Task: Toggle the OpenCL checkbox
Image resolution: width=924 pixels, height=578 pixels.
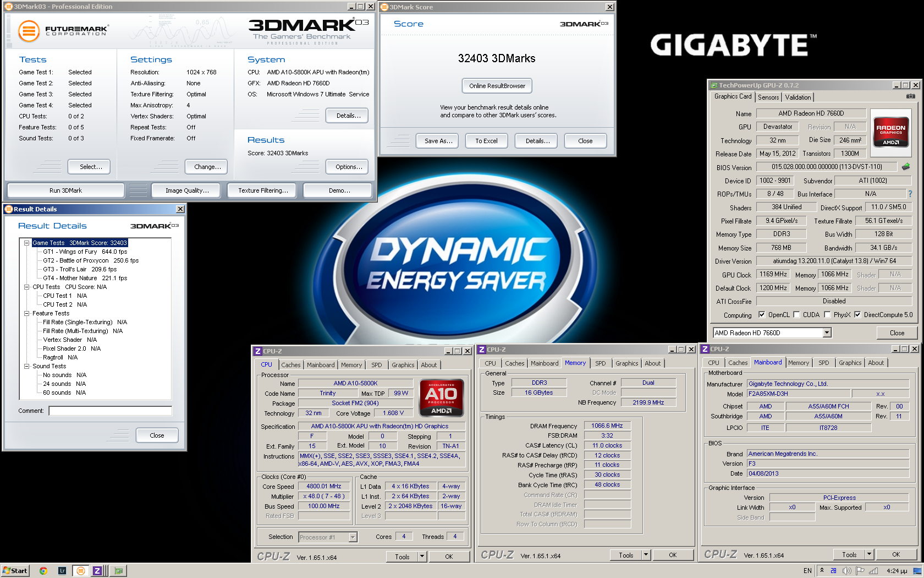Action: tap(762, 315)
